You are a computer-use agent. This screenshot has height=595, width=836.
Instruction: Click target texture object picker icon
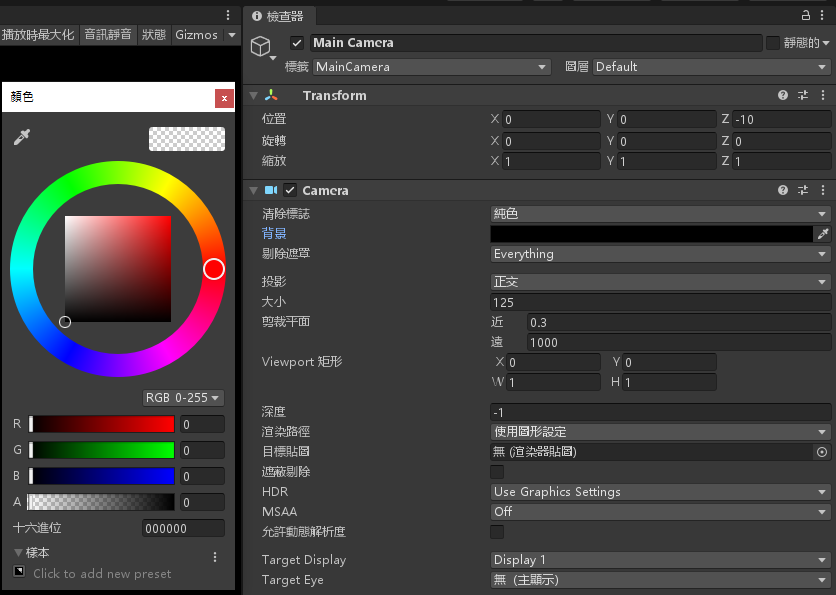[x=822, y=452]
